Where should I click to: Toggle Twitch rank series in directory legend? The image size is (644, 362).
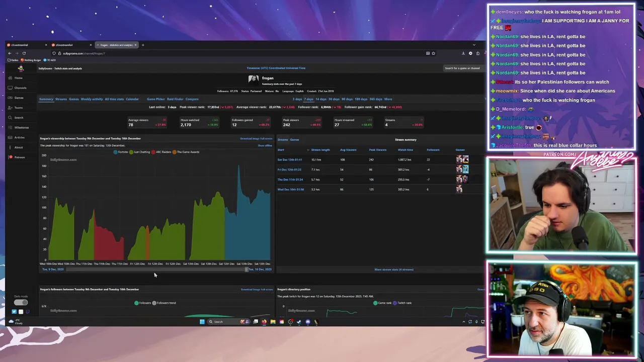pos(403,303)
